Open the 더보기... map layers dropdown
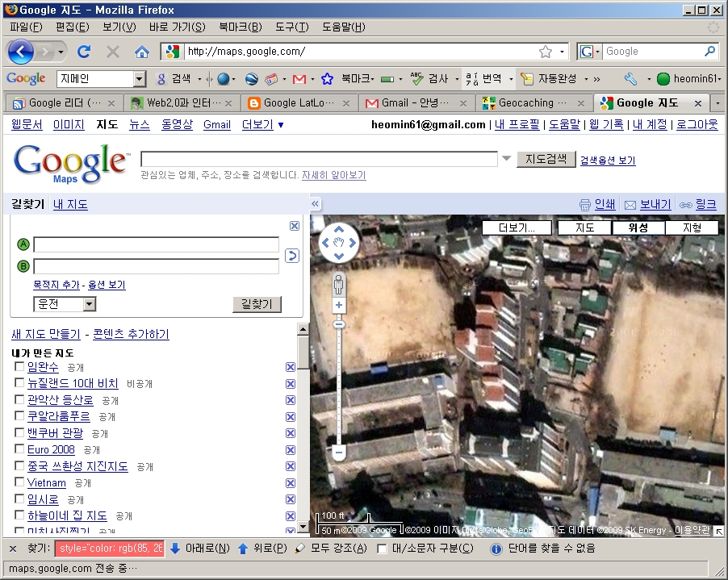This screenshot has width=728, height=580. pyautogui.click(x=517, y=227)
